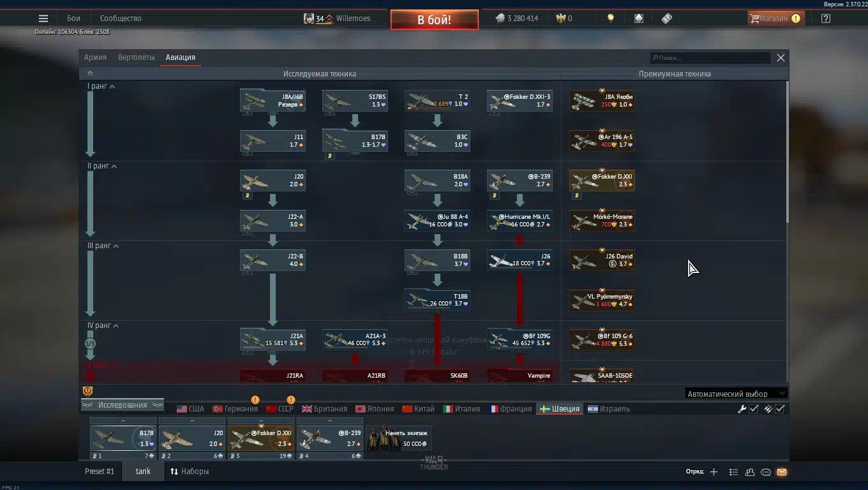Open the tilted card icon in top bar
Screen dimensions: 868x490
[x=667, y=19]
